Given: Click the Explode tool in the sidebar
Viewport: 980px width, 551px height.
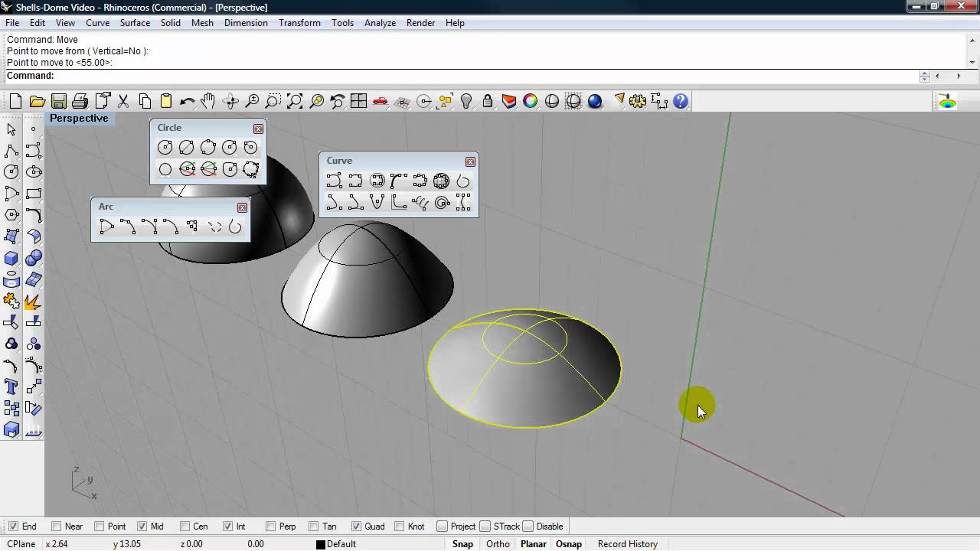Looking at the screenshot, I should coord(33,301).
